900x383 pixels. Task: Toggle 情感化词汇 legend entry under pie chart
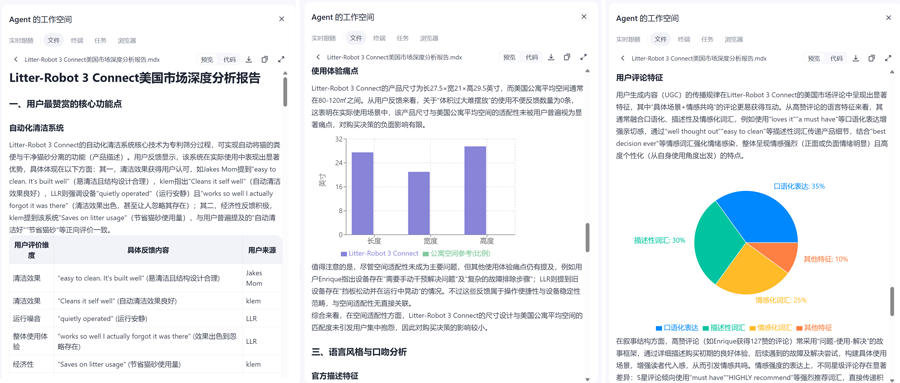click(x=770, y=328)
